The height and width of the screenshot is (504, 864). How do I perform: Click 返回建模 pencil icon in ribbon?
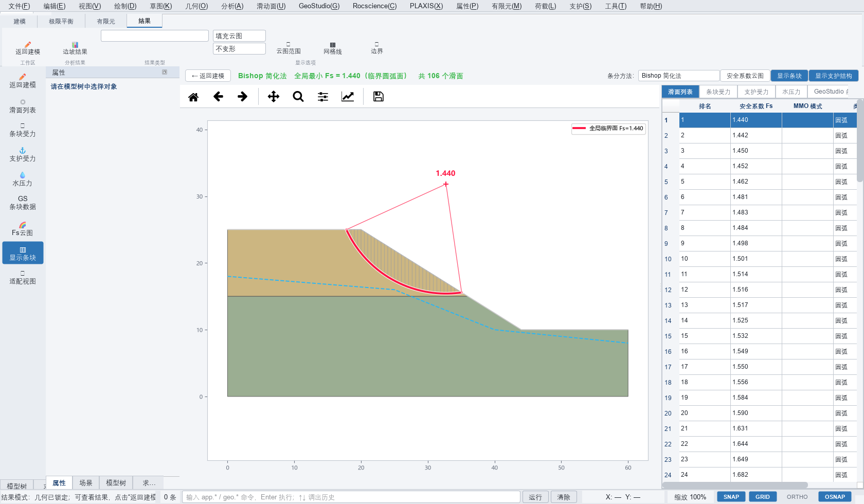point(28,48)
